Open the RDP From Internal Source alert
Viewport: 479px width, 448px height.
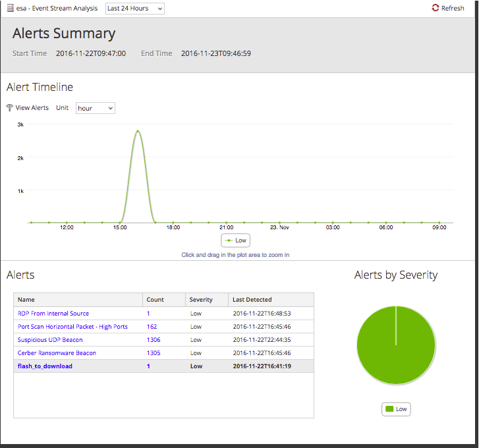53,314
